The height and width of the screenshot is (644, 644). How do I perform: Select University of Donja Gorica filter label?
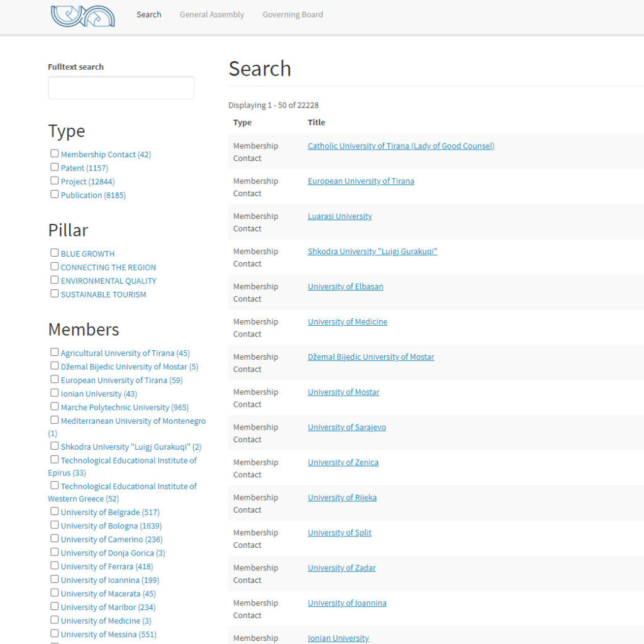113,553
